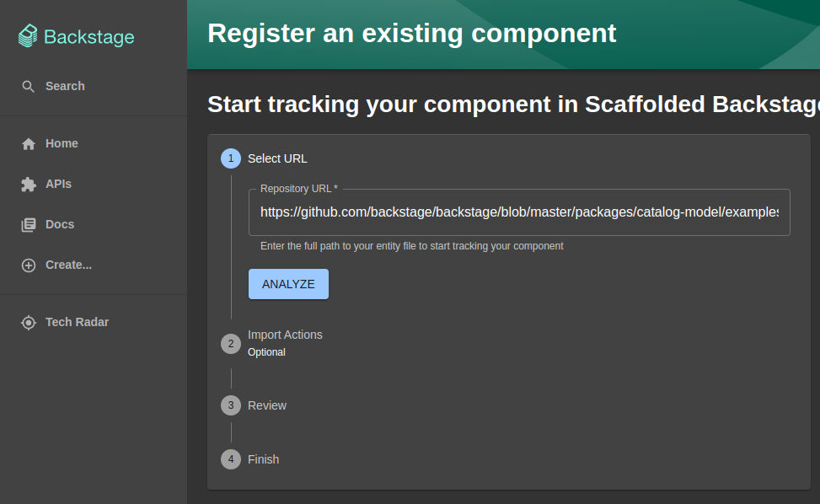Click the Search magnifier icon
The height and width of the screenshot is (504, 820).
[29, 87]
